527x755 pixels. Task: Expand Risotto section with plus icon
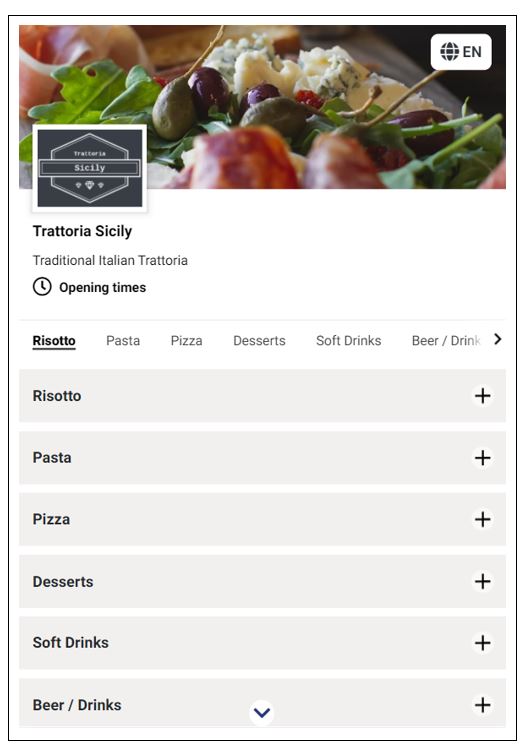click(x=482, y=396)
